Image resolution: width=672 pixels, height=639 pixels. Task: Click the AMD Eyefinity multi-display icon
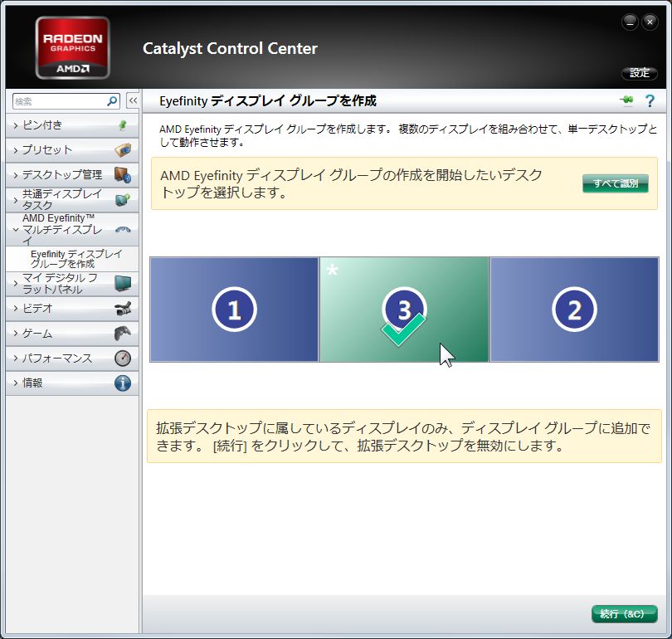tap(123, 230)
